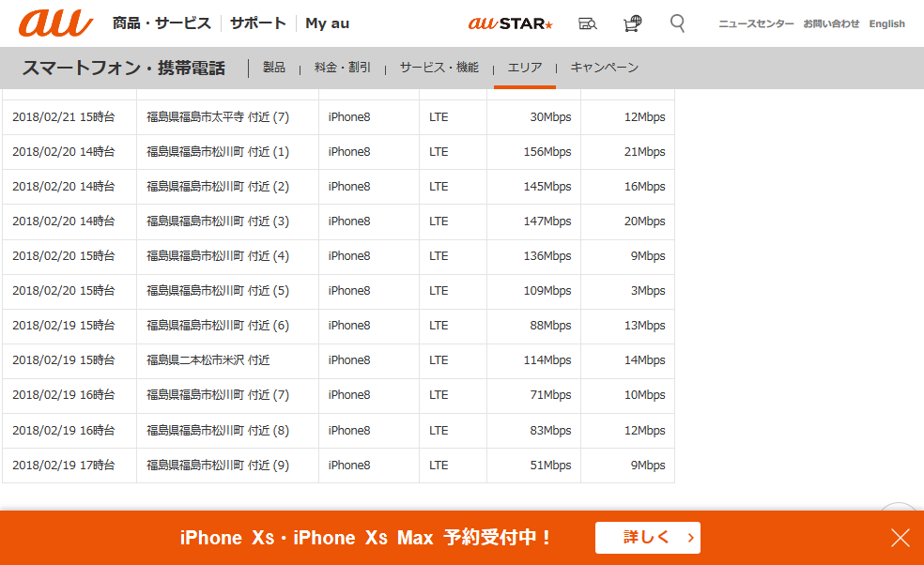Close the iPhone Xs orange banner
Image resolution: width=924 pixels, height=565 pixels.
pos(901,537)
